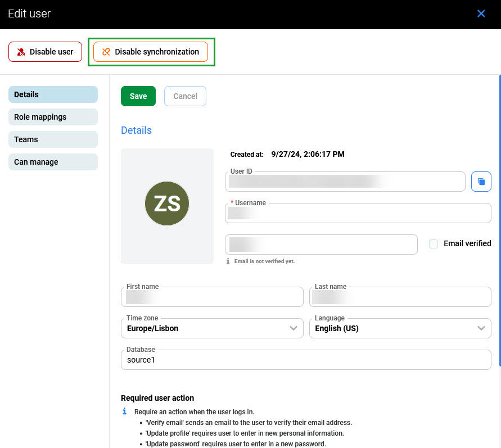Click the disable user icon
This screenshot has width=501, height=448.
click(x=21, y=52)
